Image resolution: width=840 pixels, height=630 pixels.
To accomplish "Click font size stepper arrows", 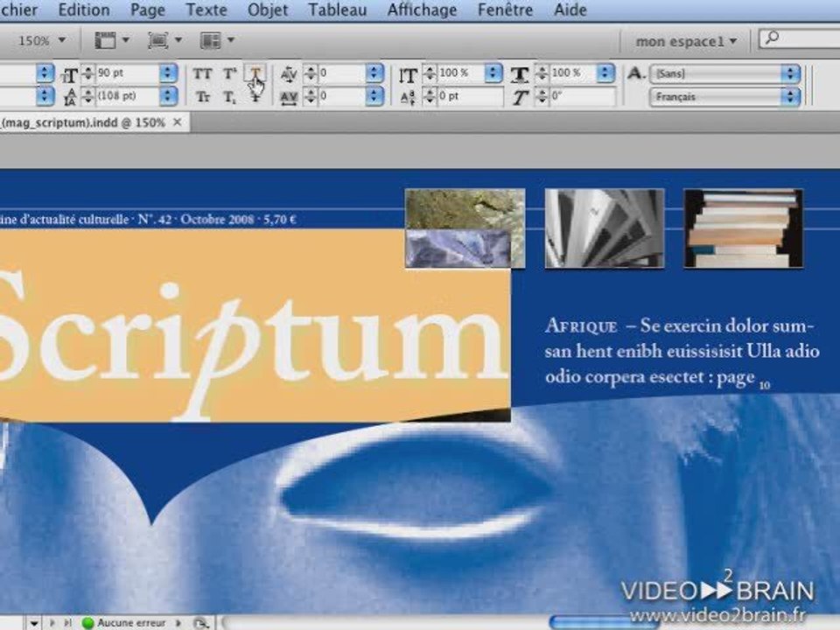I will tap(87, 73).
